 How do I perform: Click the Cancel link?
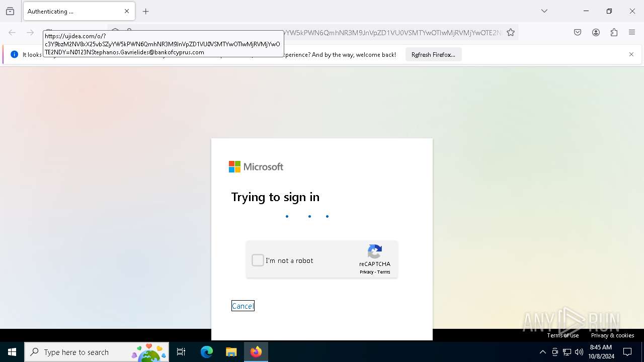click(x=243, y=306)
